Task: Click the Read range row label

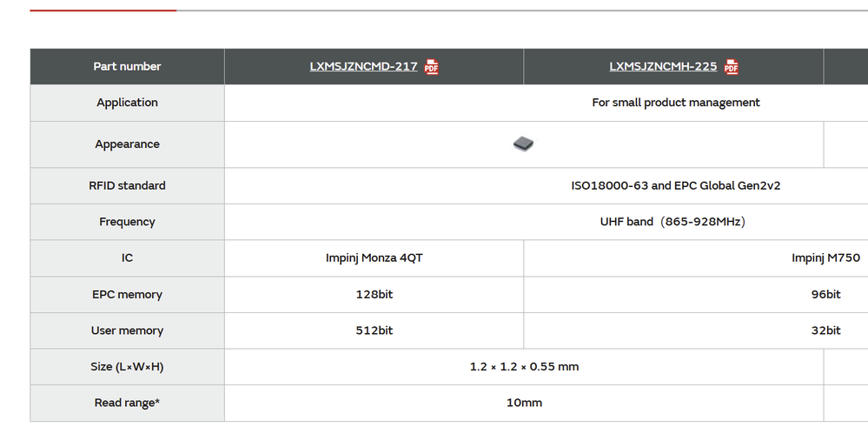Action: point(127,404)
